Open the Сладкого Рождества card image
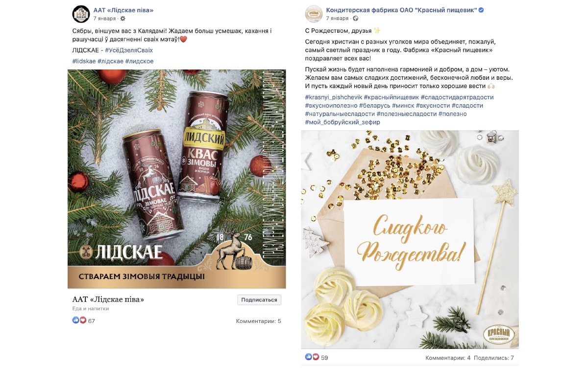Viewport: 588px width, 369px height. [x=410, y=239]
